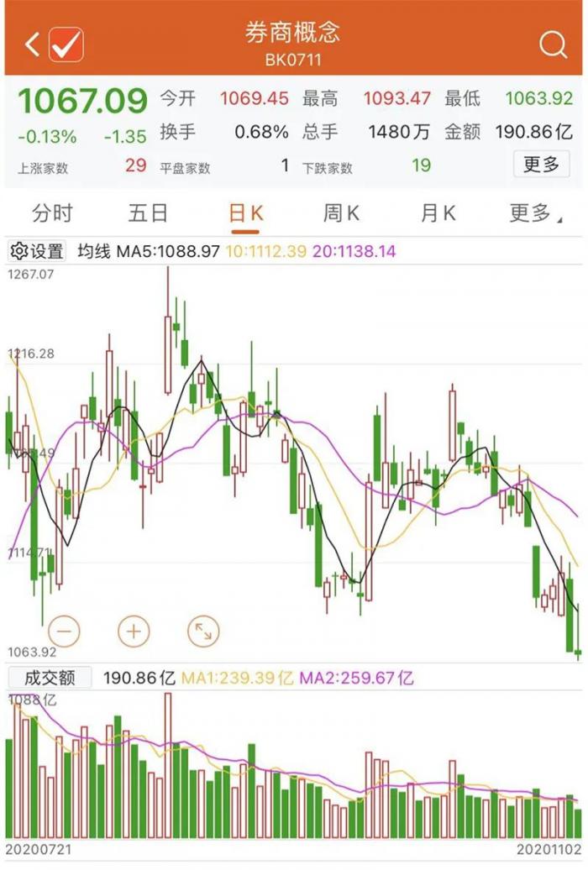Switch to the 五日 tab
This screenshot has width=588, height=870.
click(149, 213)
